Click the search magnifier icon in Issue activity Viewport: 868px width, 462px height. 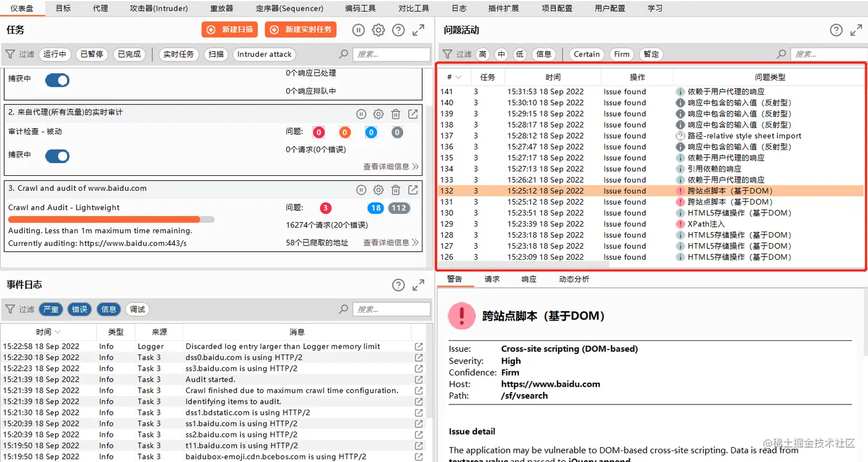[781, 54]
